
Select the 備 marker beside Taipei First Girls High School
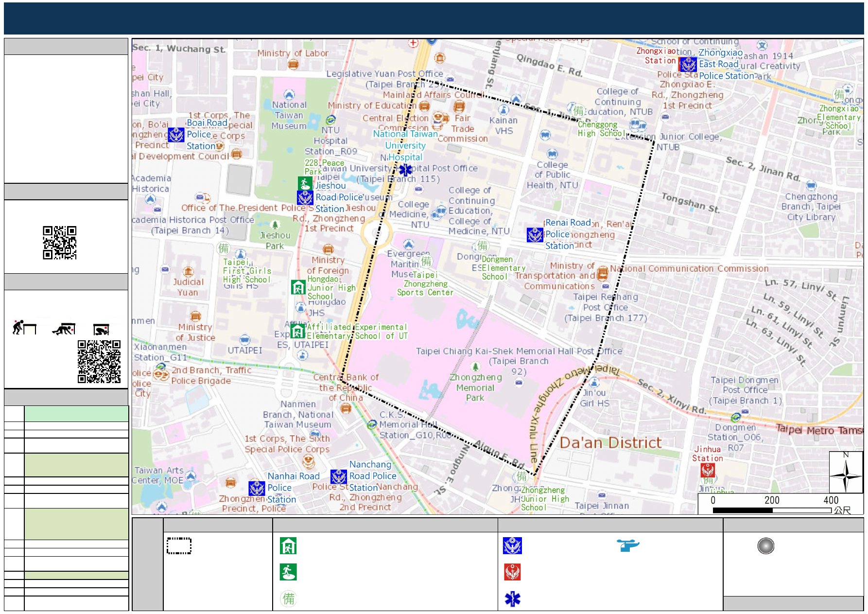pos(223,248)
